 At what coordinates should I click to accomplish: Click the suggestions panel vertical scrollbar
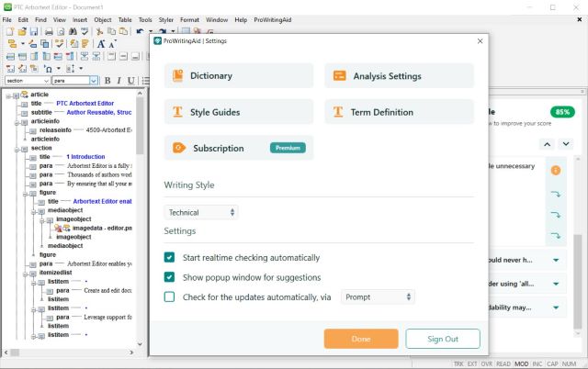(578, 281)
